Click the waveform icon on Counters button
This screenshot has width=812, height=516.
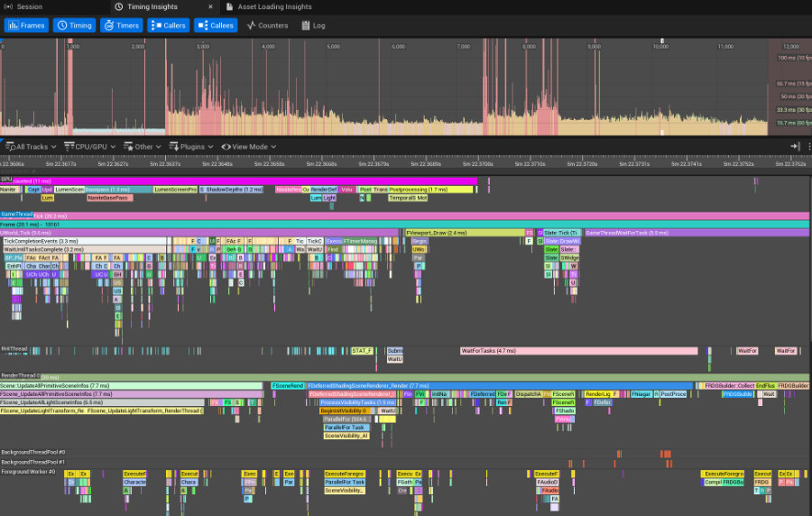click(251, 25)
